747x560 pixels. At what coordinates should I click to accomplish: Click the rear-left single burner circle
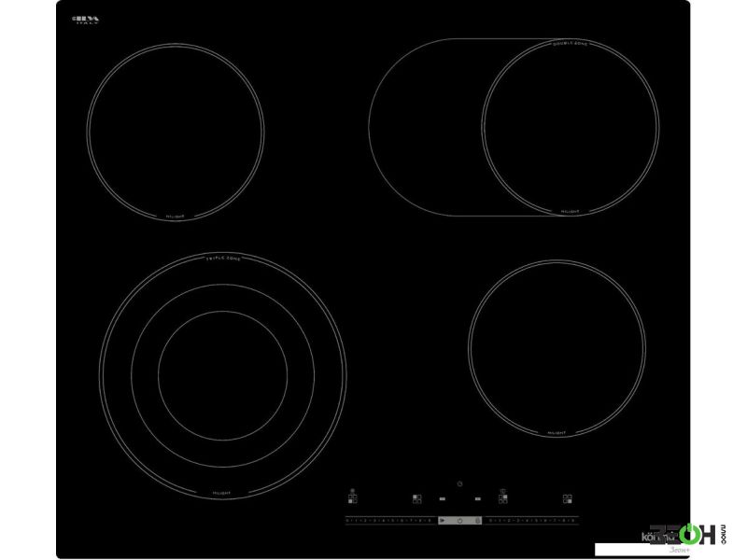(176, 132)
